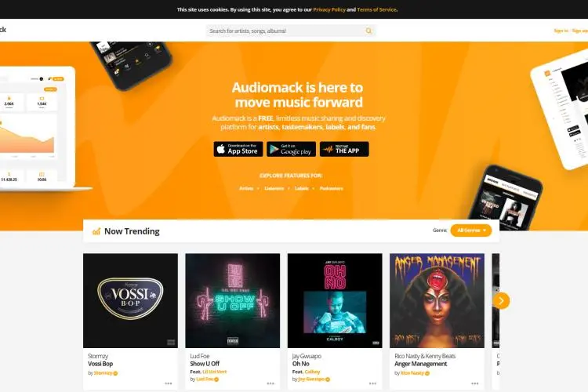This screenshot has width=588, height=392.
Task: Open more options dots on Anger Management
Action: (x=475, y=383)
